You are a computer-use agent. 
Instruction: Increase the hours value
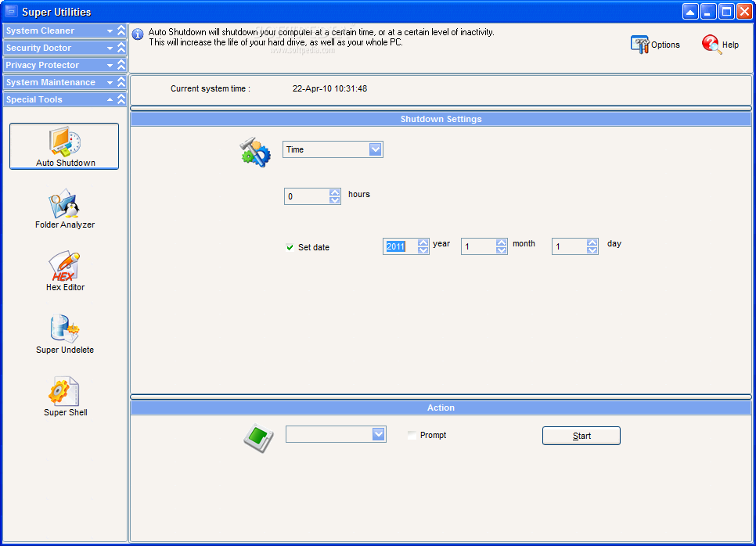pyautogui.click(x=335, y=192)
